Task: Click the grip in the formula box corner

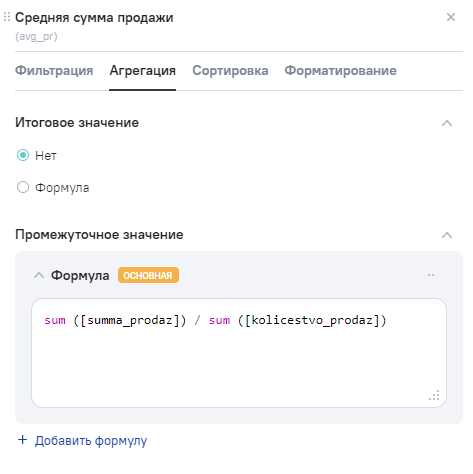Action: pyautogui.click(x=434, y=395)
